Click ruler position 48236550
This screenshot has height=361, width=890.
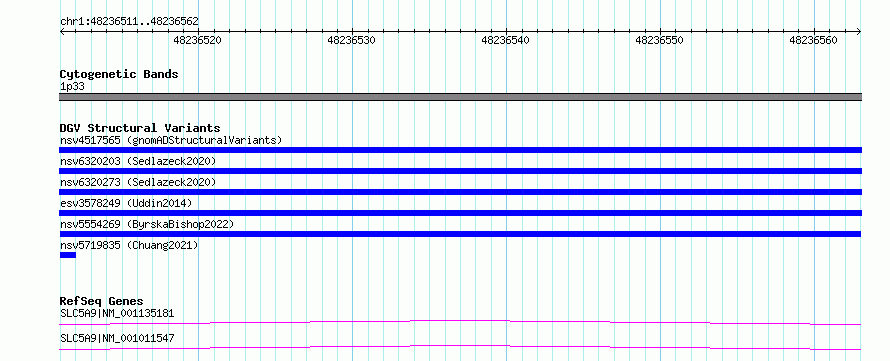(660, 40)
